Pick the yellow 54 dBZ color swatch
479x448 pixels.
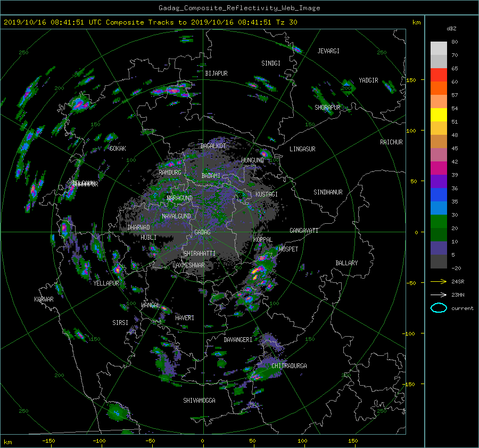[439, 115]
